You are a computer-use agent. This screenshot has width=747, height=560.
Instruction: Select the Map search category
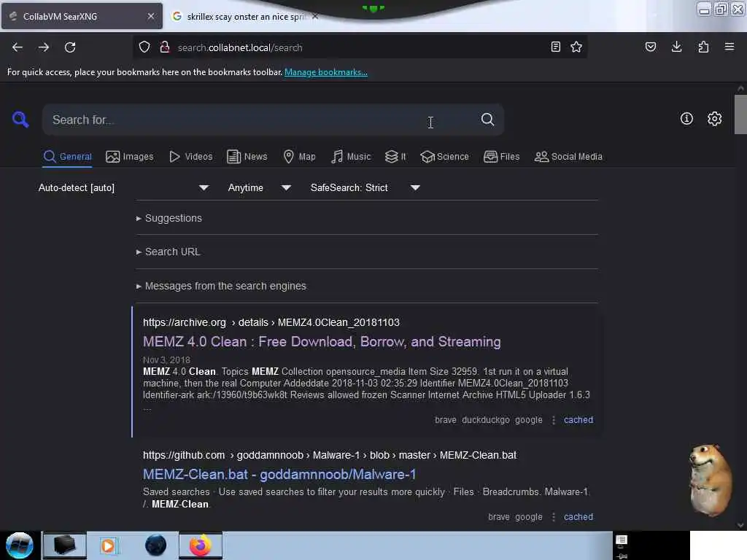(299, 157)
